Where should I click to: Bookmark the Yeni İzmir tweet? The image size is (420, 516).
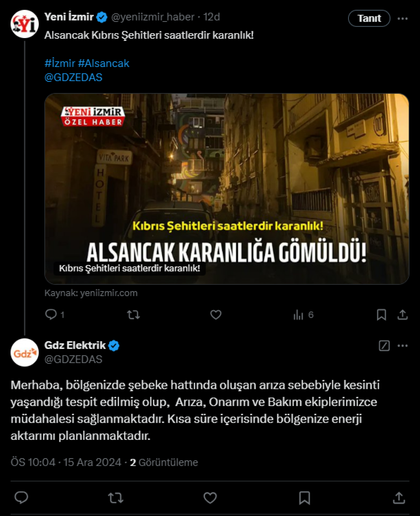[381, 315]
